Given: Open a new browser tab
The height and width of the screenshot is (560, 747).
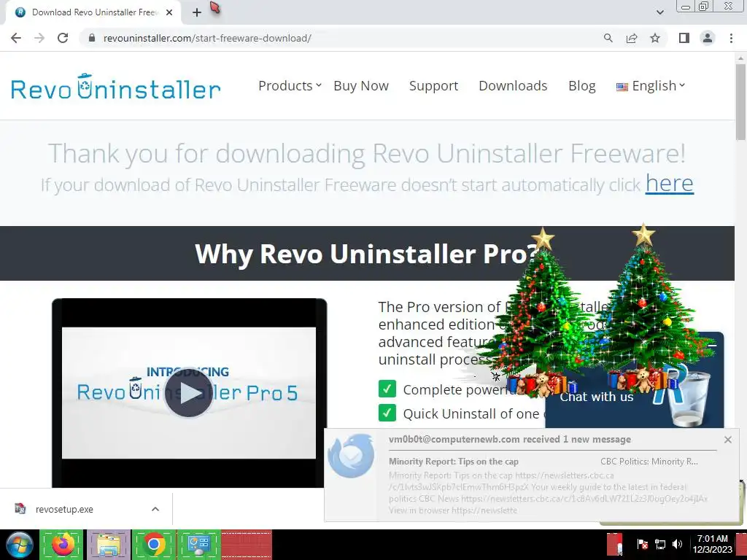Looking at the screenshot, I should pyautogui.click(x=197, y=12).
